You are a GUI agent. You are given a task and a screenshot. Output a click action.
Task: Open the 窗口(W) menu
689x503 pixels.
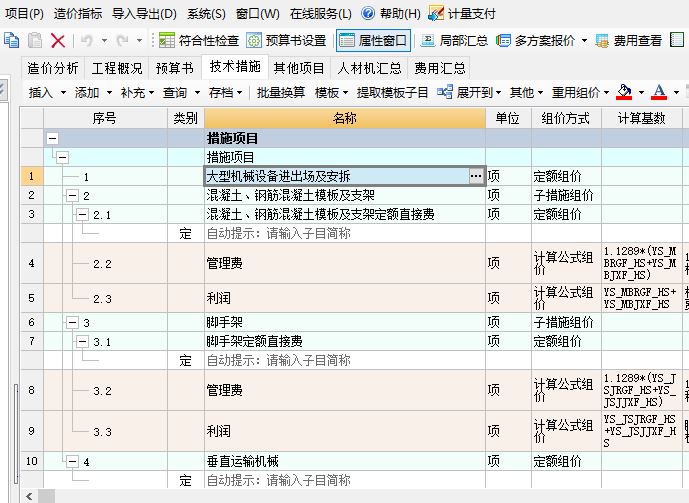click(x=257, y=14)
